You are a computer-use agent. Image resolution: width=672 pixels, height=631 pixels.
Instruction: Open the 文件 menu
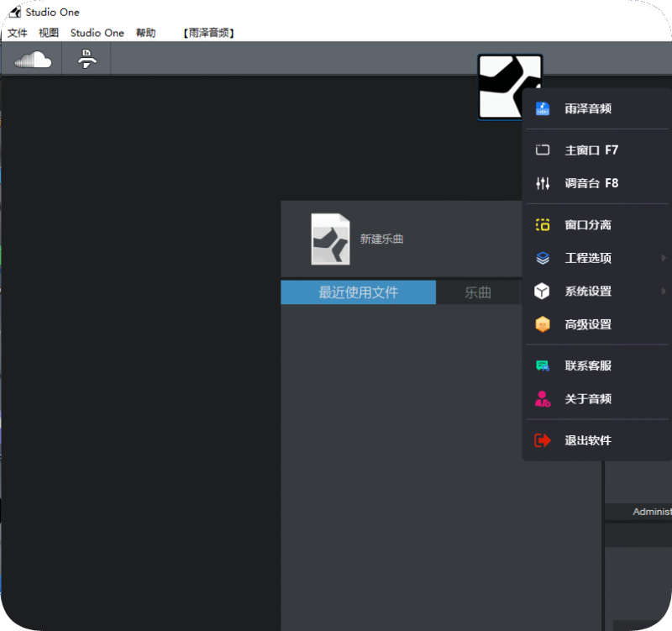click(18, 32)
